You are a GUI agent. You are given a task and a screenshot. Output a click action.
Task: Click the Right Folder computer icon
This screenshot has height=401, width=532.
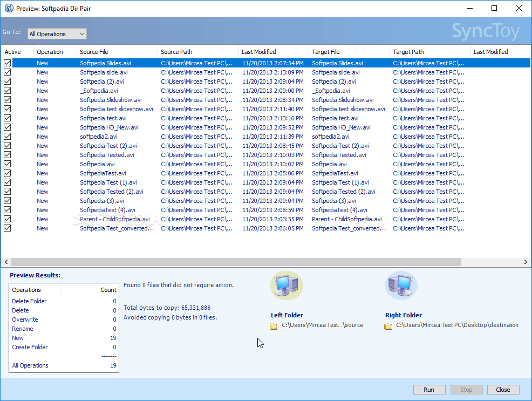401,286
